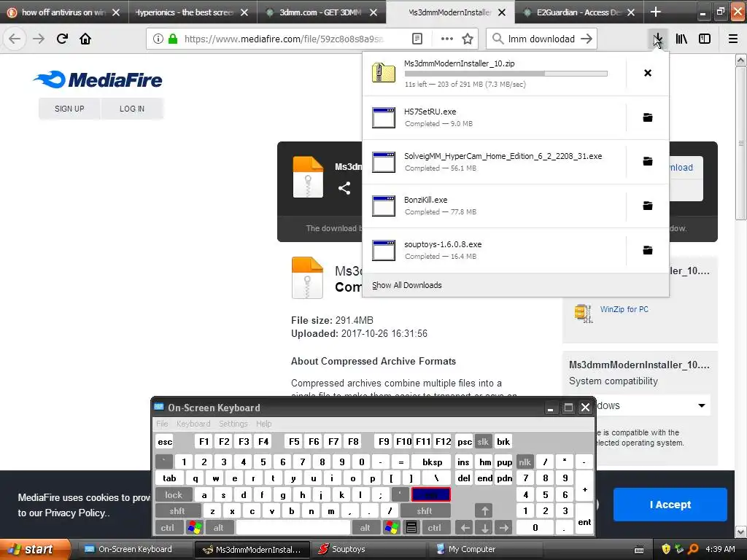Viewport: 747px width, 560px height.
Task: Open the WinZip for PC link
Action: tap(624, 309)
